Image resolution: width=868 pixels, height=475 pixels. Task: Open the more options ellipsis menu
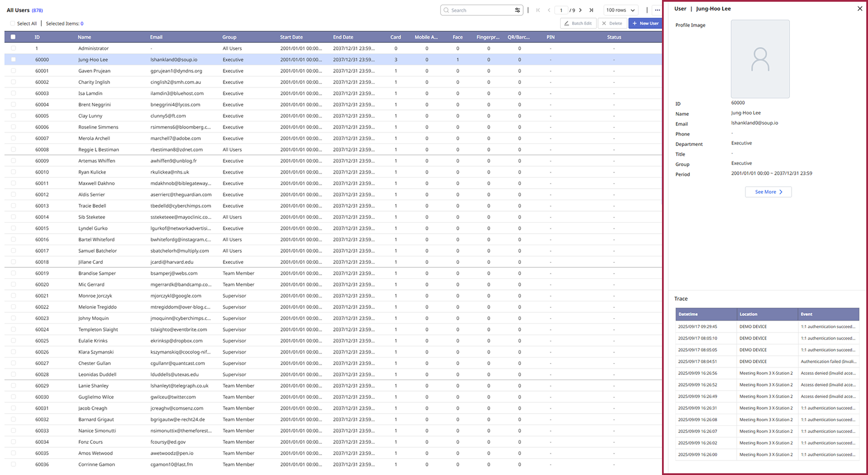(657, 10)
